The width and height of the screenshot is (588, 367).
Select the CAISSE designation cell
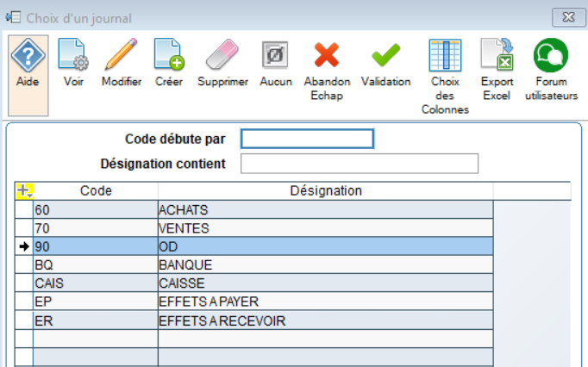[x=326, y=283]
